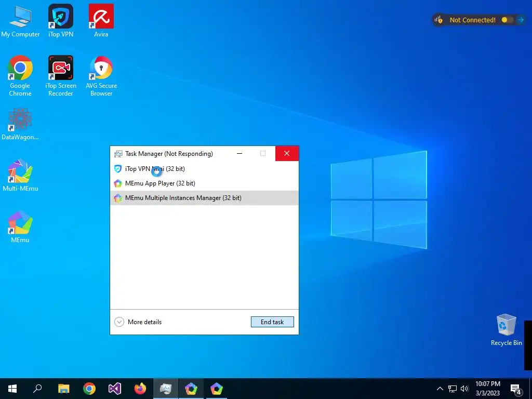Viewport: 532px width, 399px height.
Task: Launch Chrome from the taskbar
Action: pos(89,389)
